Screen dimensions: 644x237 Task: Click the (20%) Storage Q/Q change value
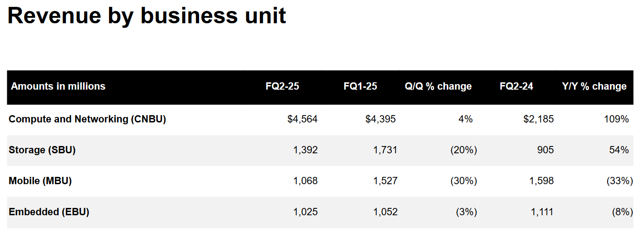tap(464, 151)
